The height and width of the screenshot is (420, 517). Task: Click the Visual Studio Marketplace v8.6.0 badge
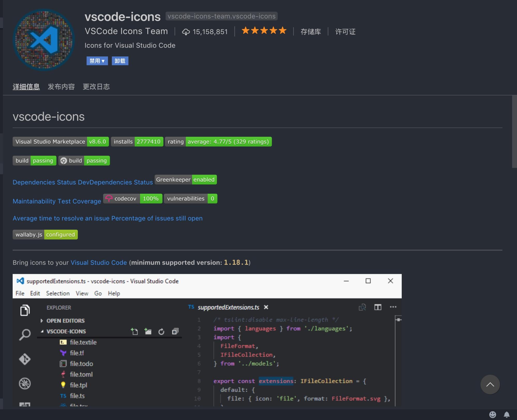(61, 142)
